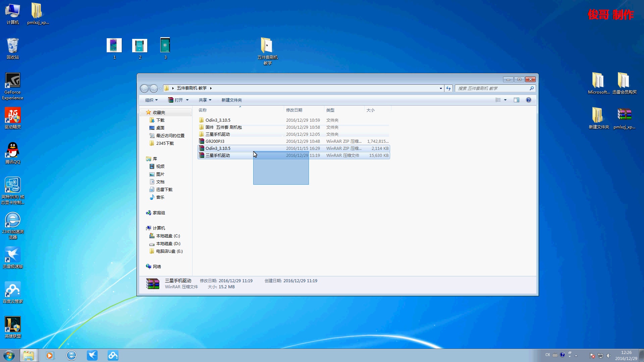The width and height of the screenshot is (644, 362).
Task: Click the volume icon in system tray
Action: coord(608,355)
